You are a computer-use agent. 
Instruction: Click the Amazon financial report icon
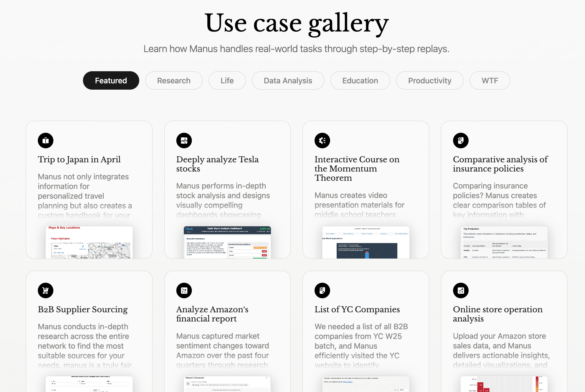[184, 290]
